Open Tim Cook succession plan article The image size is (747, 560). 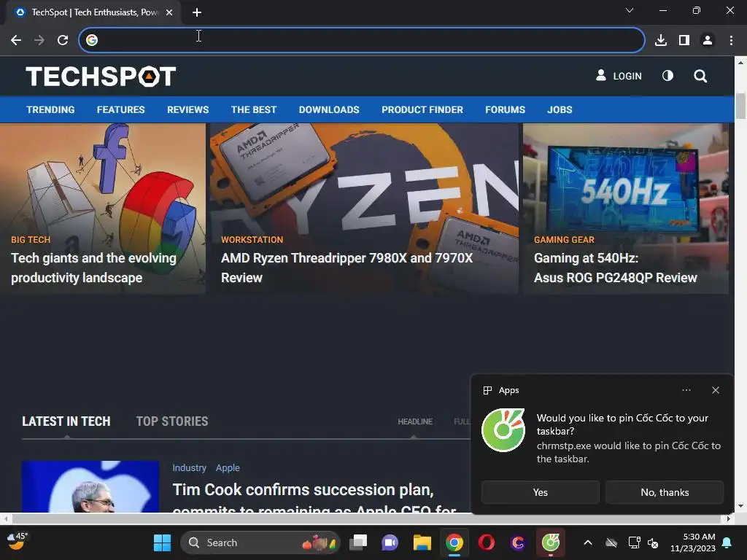point(314,499)
